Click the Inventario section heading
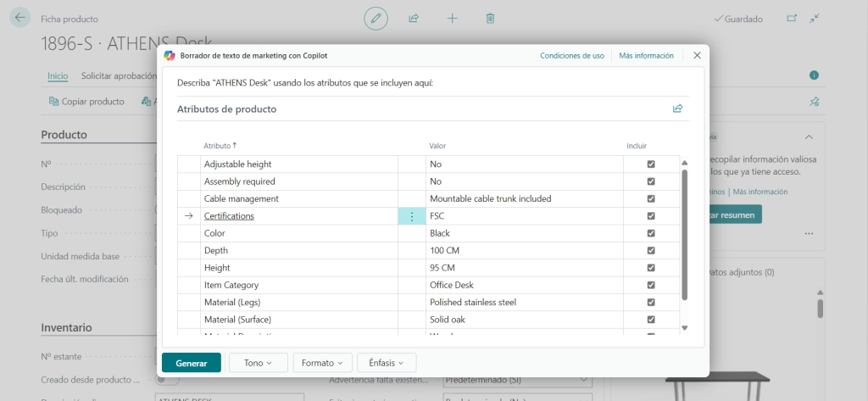 [66, 327]
